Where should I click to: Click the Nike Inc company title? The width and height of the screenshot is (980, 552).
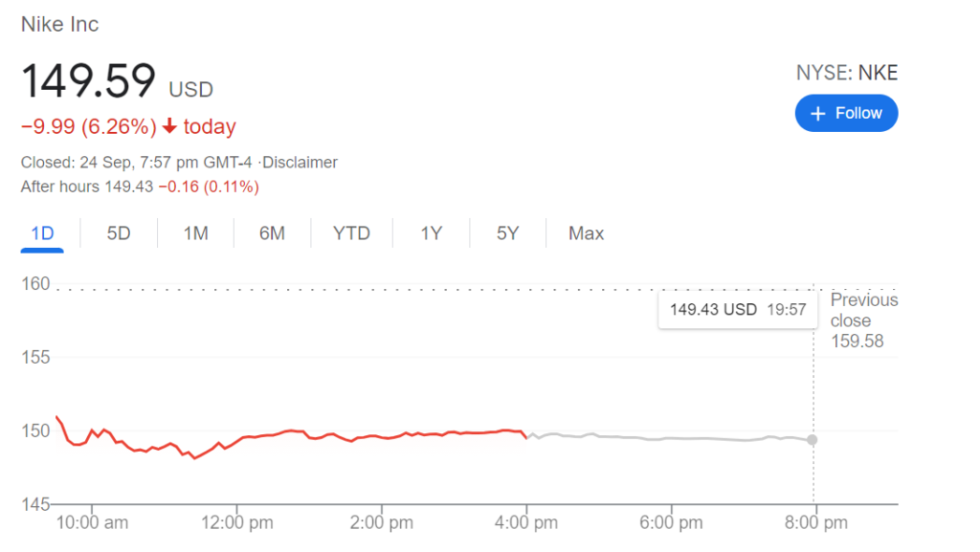pos(60,24)
